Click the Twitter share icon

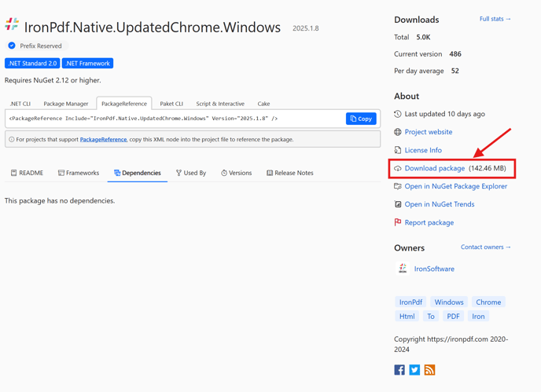click(x=414, y=370)
